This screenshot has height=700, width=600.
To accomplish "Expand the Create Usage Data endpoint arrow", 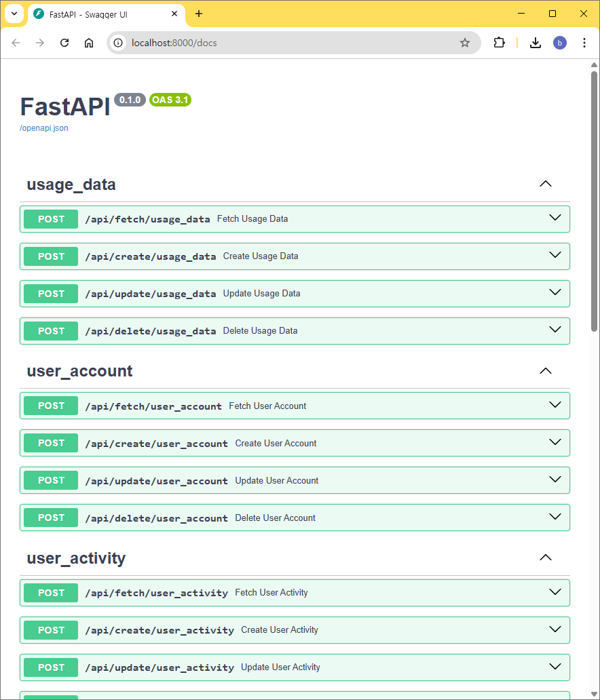I will [555, 255].
